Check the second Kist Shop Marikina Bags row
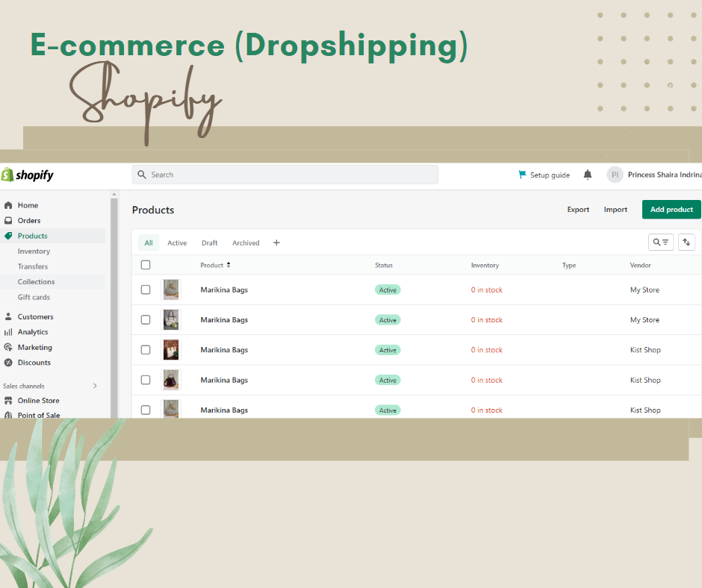This screenshot has height=588, width=702. click(x=146, y=380)
